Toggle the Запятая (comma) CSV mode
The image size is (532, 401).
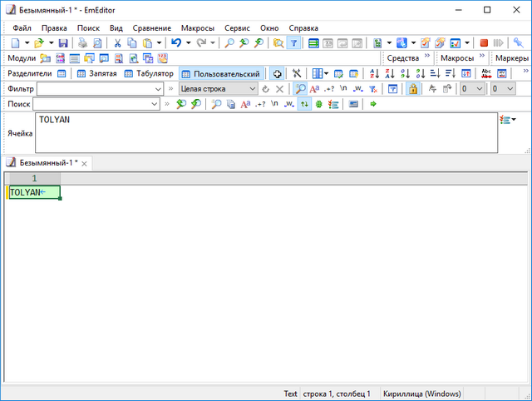pyautogui.click(x=97, y=74)
